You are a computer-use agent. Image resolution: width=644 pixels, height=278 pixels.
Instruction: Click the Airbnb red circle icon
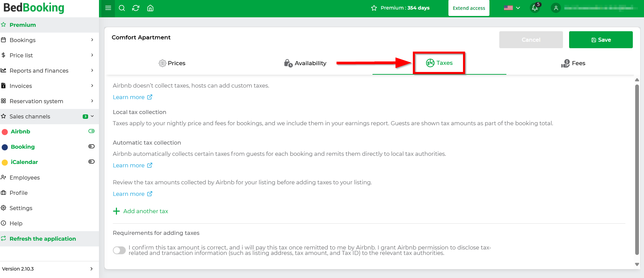tap(5, 132)
